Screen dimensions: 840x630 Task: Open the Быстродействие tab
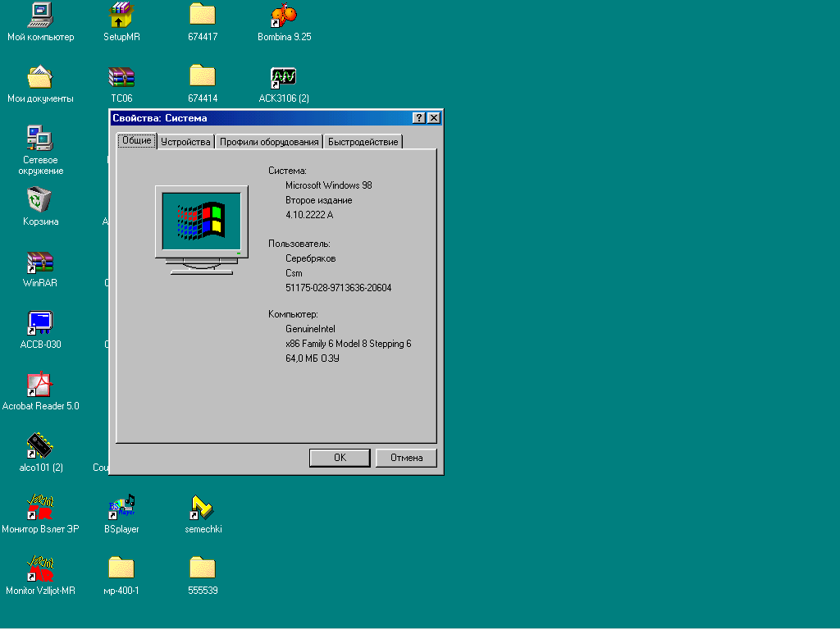[363, 142]
